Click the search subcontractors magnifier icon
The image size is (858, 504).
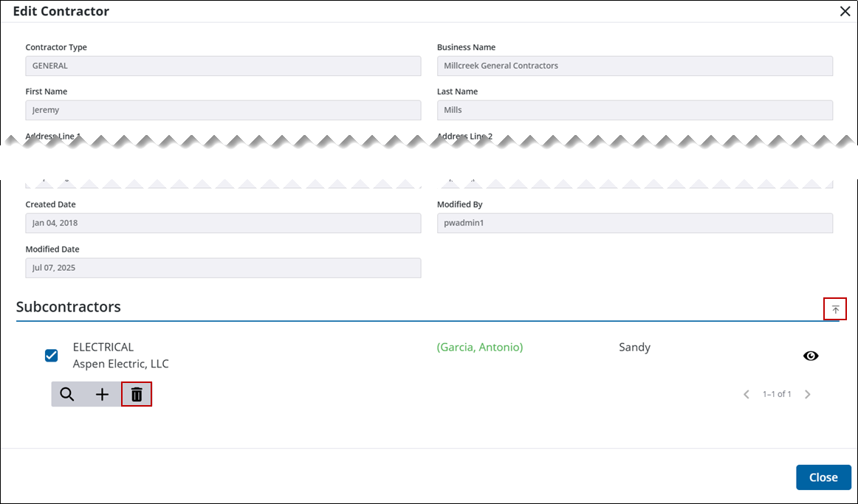coord(67,394)
